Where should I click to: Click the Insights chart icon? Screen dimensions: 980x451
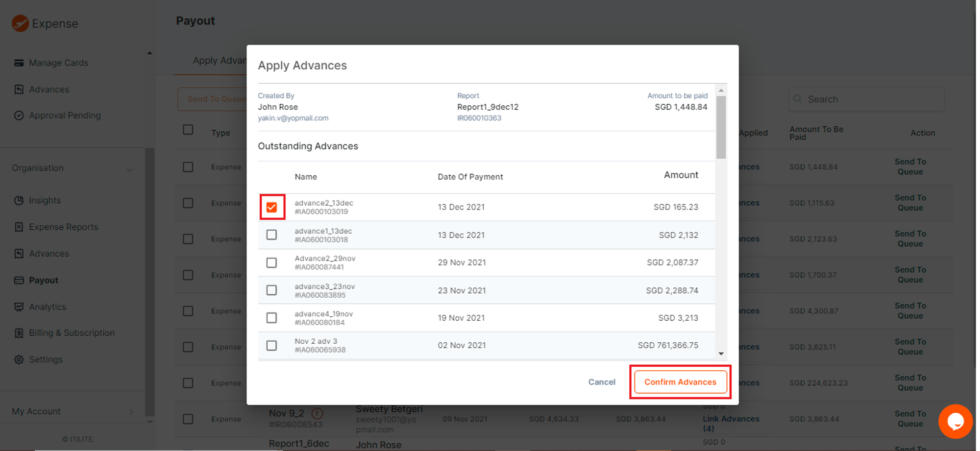[19, 200]
